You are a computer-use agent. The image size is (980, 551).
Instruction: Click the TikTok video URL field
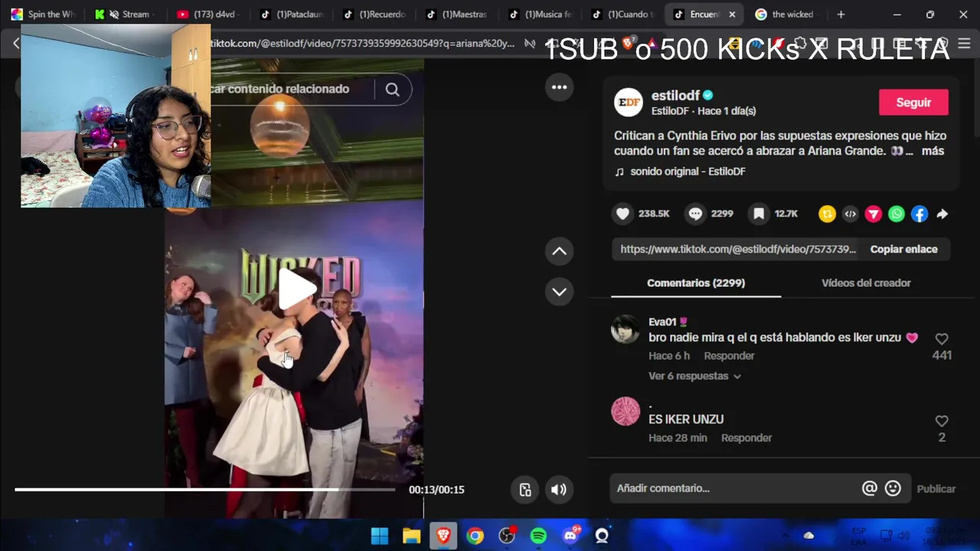click(364, 44)
